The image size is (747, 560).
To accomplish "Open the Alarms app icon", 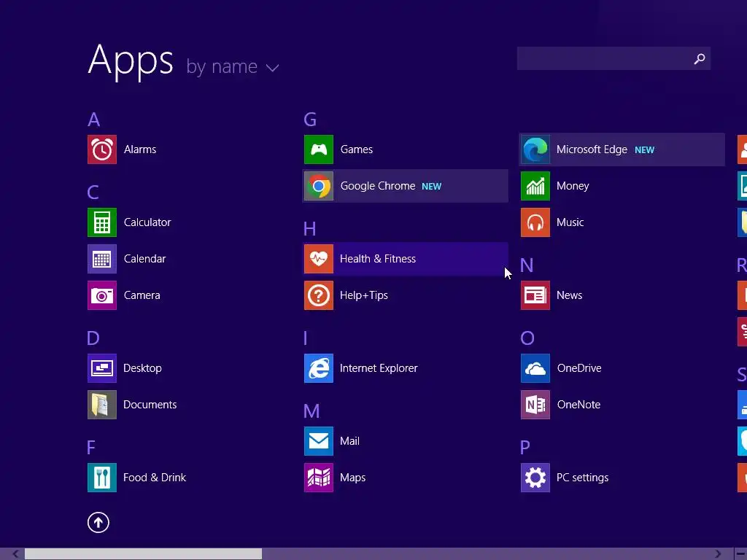I will click(102, 149).
